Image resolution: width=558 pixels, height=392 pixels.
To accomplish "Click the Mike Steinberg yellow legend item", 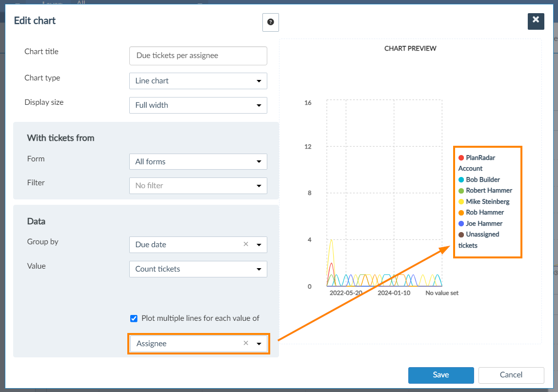I will pyautogui.click(x=487, y=201).
